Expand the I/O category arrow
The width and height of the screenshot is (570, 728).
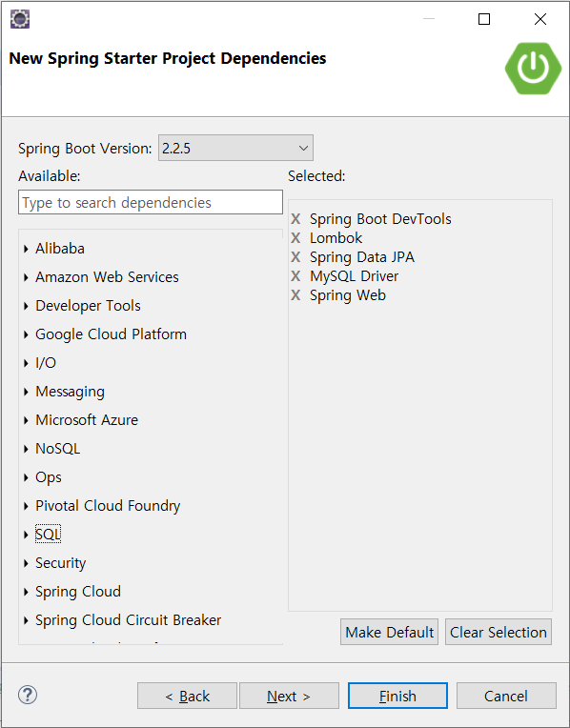[26, 363]
